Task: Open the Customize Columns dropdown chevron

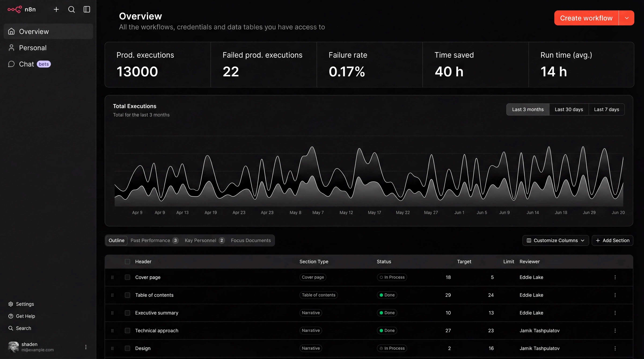Action: (x=582, y=240)
